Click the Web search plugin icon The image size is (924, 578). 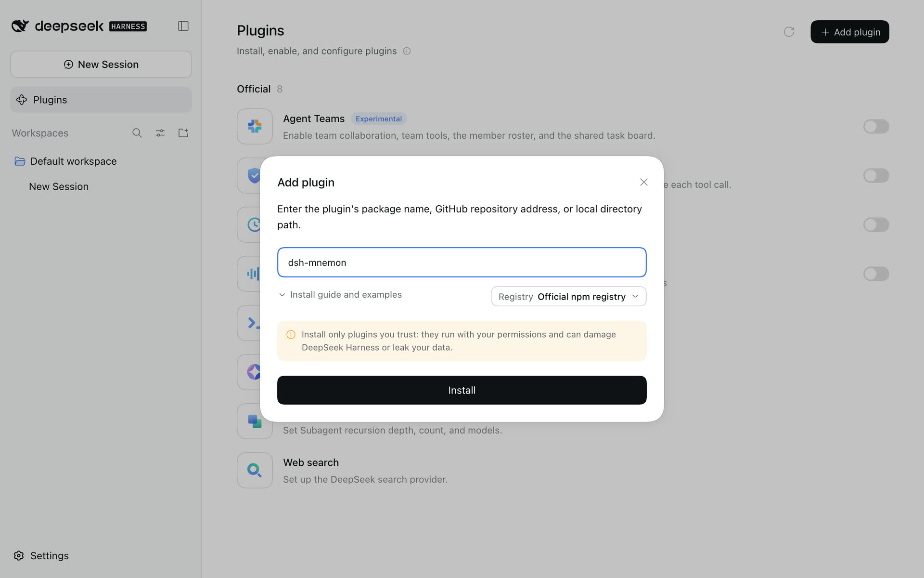pos(255,470)
